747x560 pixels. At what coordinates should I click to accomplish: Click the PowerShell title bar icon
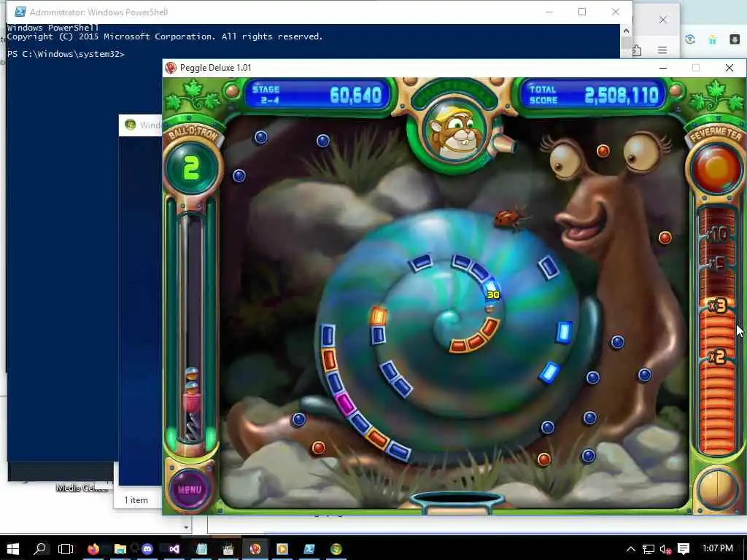point(20,12)
